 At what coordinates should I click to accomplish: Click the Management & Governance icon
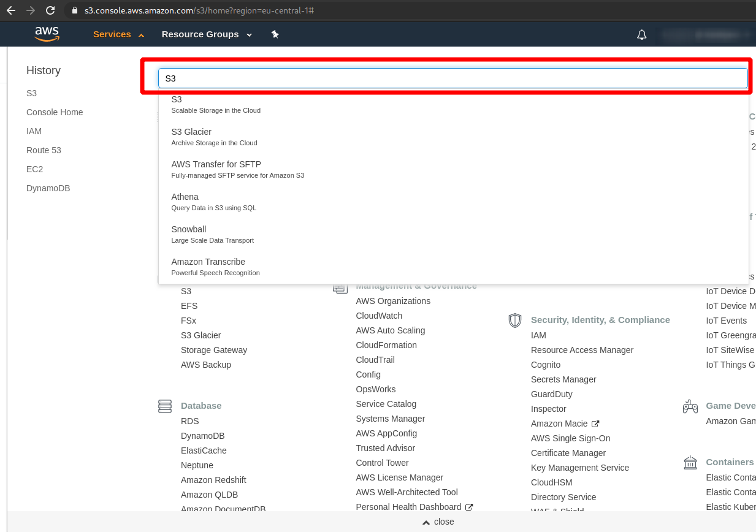tap(340, 288)
